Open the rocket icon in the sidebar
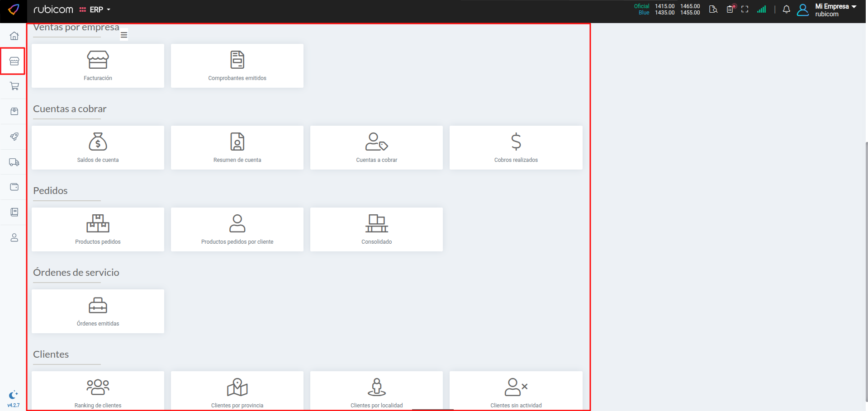This screenshot has width=868, height=411. coord(14,137)
